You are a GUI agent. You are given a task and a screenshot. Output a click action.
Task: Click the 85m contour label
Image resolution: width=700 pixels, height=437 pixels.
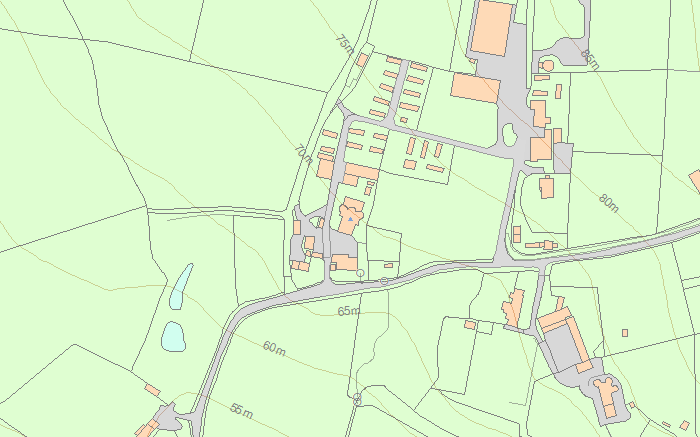pyautogui.click(x=590, y=59)
